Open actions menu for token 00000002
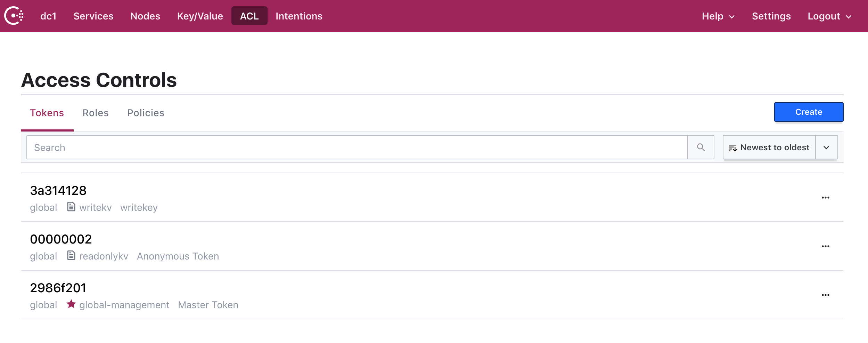This screenshot has height=343, width=868. tap(825, 246)
